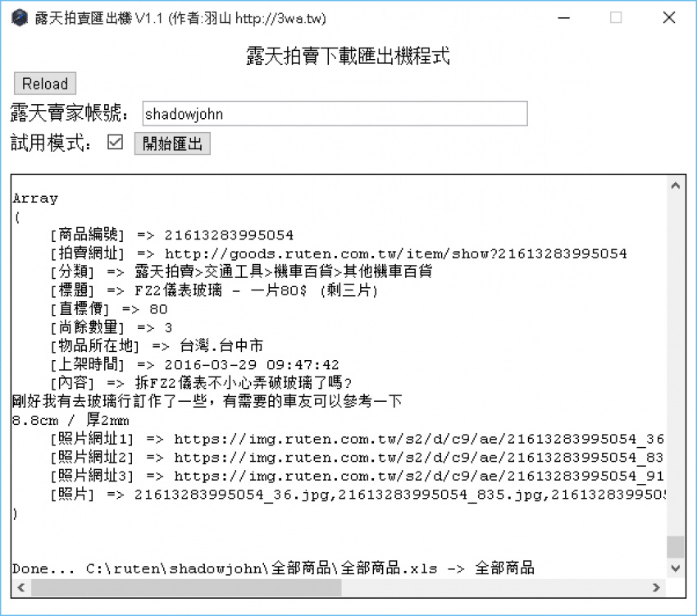Click the application icon in the title bar
The width and height of the screenshot is (697, 616).
pyautogui.click(x=19, y=17)
